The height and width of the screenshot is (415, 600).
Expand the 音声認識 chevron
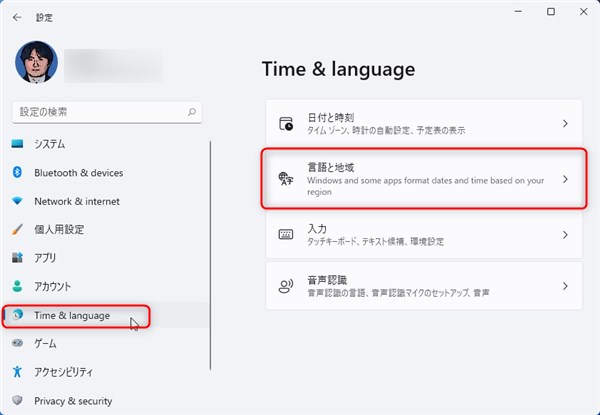pos(565,286)
